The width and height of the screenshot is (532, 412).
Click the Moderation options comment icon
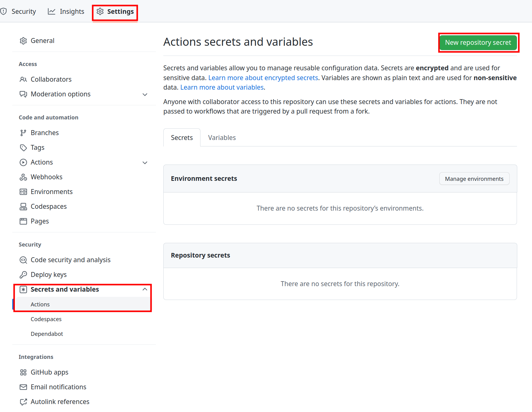[x=23, y=94]
